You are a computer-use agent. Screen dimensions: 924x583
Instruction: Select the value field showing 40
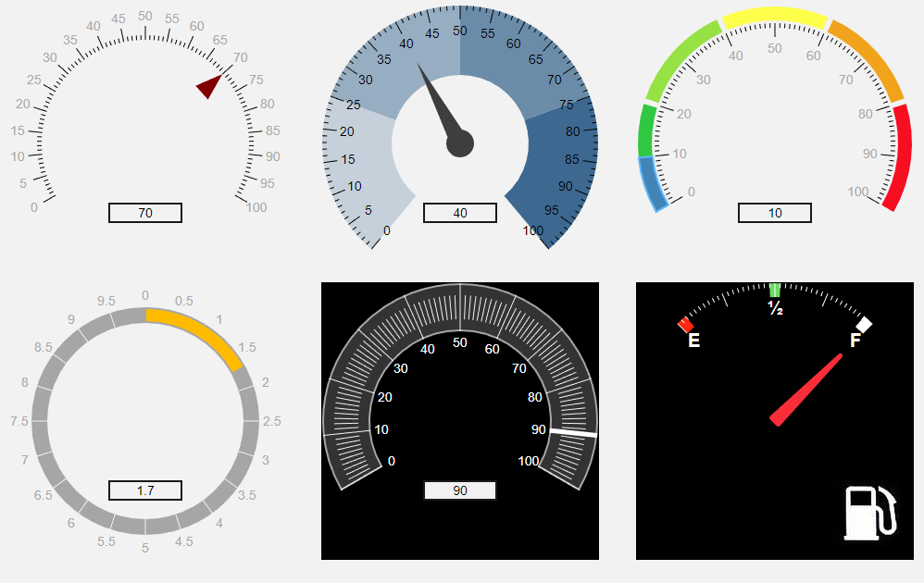[460, 213]
